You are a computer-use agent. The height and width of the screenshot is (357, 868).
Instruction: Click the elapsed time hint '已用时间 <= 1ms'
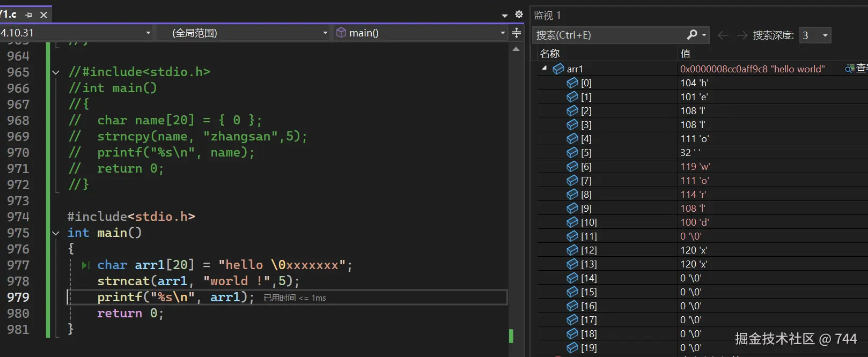click(x=295, y=298)
